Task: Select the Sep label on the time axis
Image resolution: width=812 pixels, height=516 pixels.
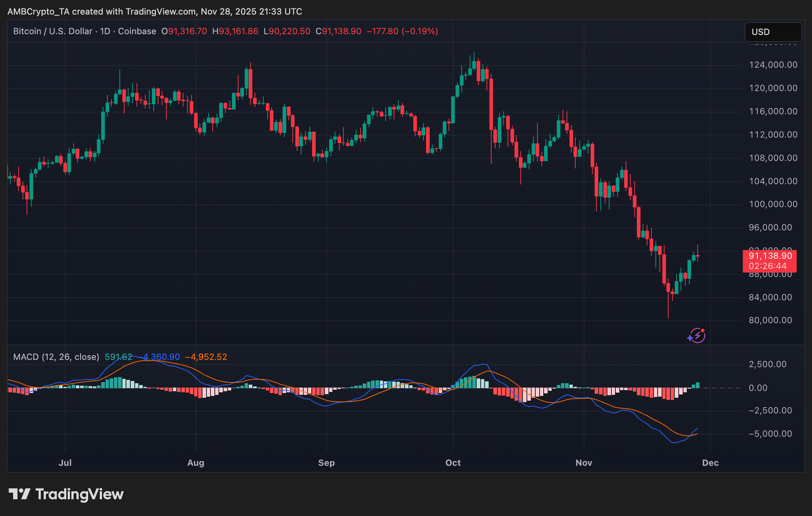Action: click(326, 463)
